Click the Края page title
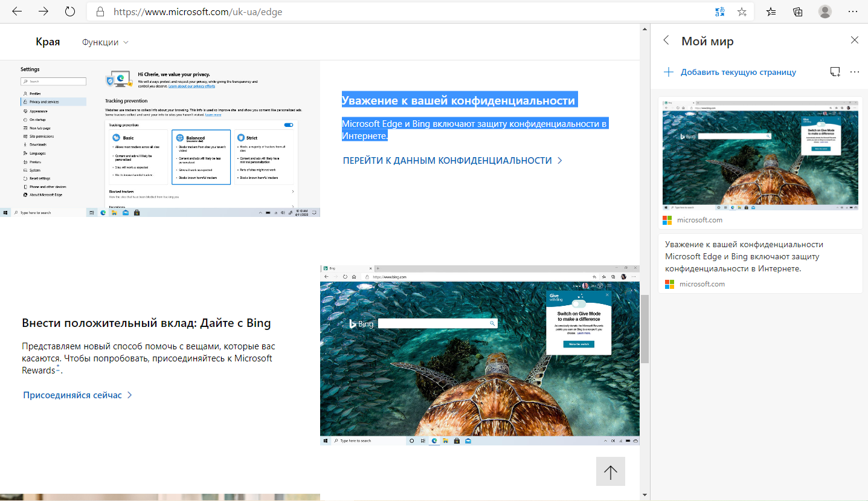Viewport: 868px width, 501px height. point(48,42)
